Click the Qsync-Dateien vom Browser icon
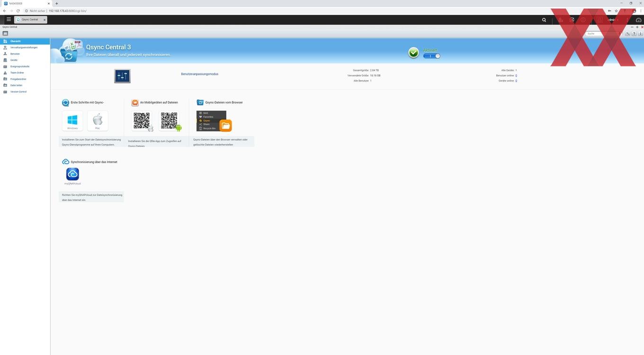The image size is (644, 355). (x=200, y=102)
